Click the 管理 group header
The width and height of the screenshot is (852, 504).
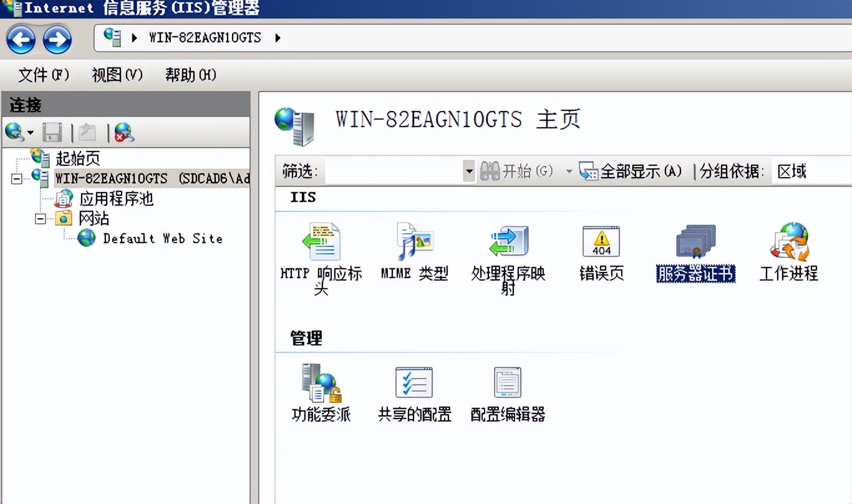point(306,339)
